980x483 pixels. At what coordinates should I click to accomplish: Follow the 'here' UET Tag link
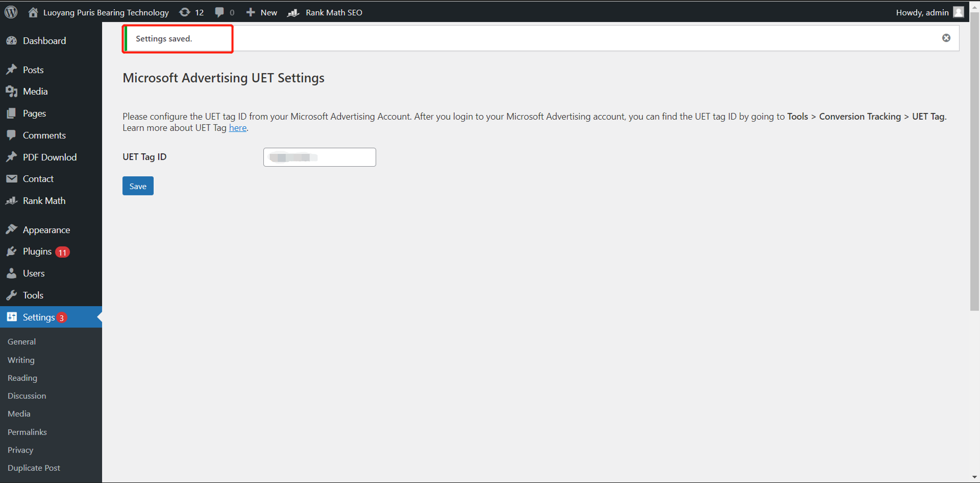(x=238, y=128)
